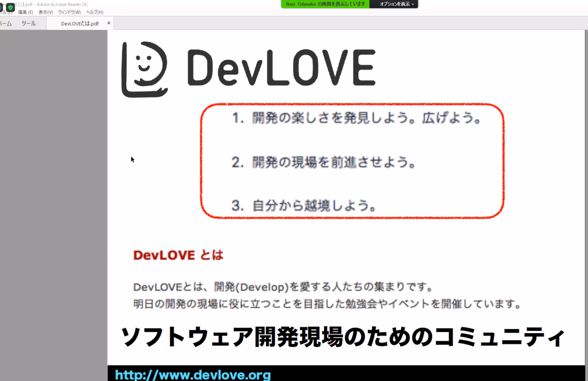Open the ウィンドウ(W) menu
The image size is (588, 381).
coord(70,12)
